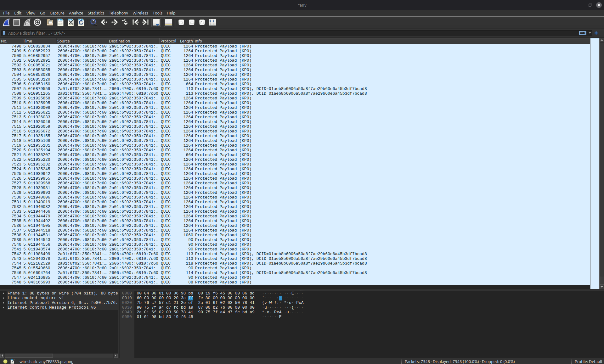Open the Analyze menu
The width and height of the screenshot is (604, 364).
76,13
